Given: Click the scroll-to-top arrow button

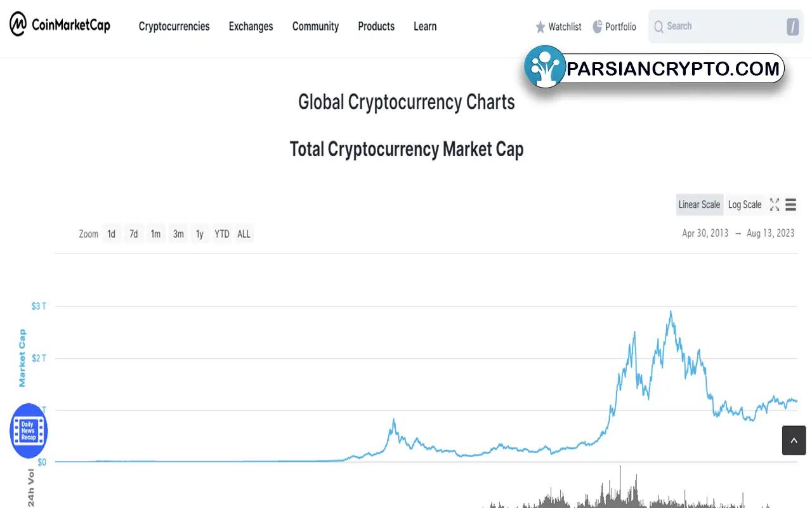Looking at the screenshot, I should [794, 441].
